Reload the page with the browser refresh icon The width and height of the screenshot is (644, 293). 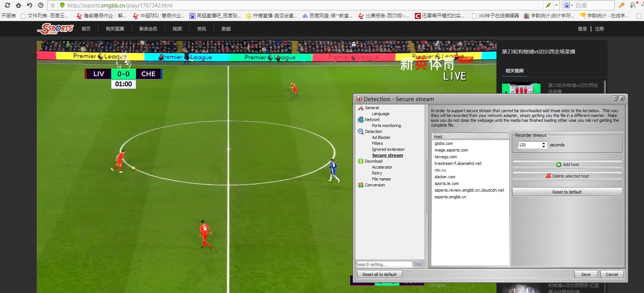(7, 5)
